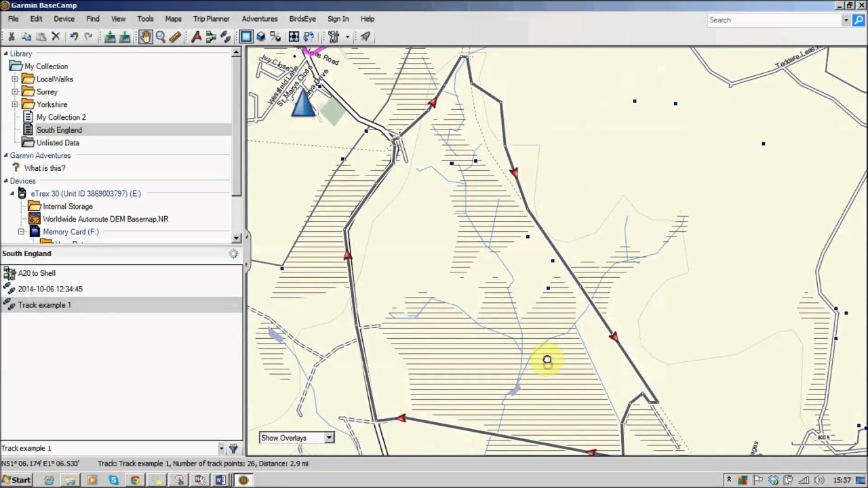Click the library panel scroll-down arrow

(236, 238)
